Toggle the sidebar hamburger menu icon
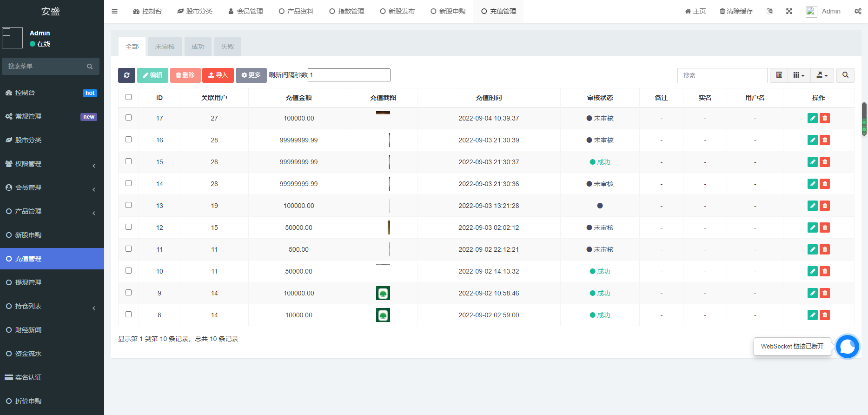 click(x=114, y=11)
